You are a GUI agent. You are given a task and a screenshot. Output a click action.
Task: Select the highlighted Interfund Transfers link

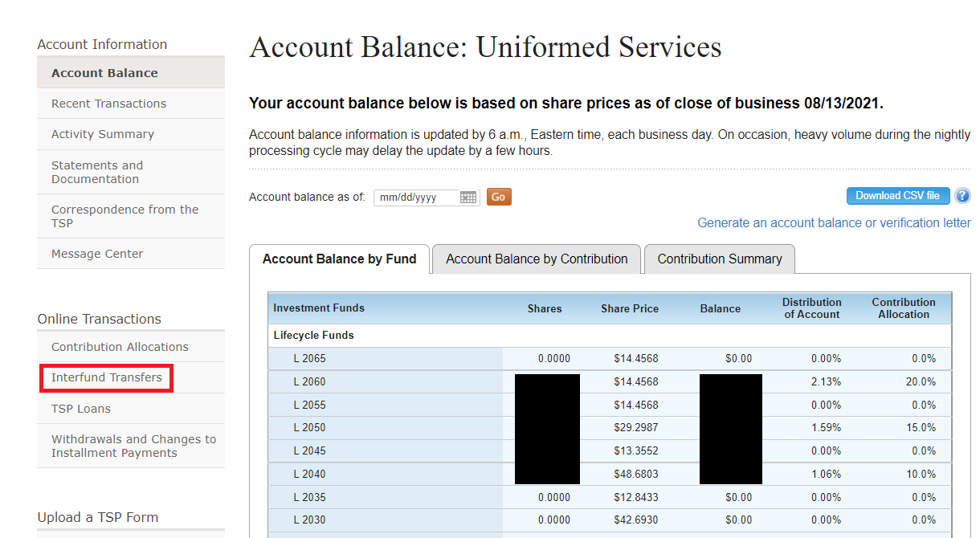pyautogui.click(x=106, y=377)
